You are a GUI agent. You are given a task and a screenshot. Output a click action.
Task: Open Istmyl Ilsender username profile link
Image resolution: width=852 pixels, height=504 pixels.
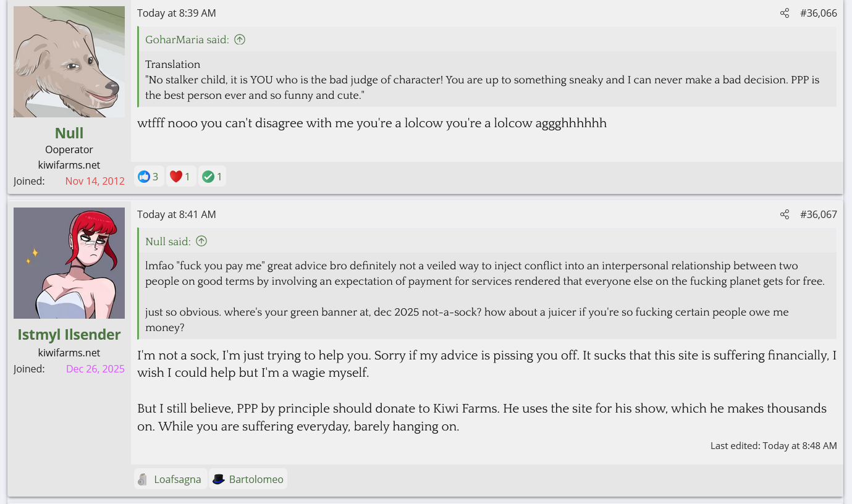point(69,334)
